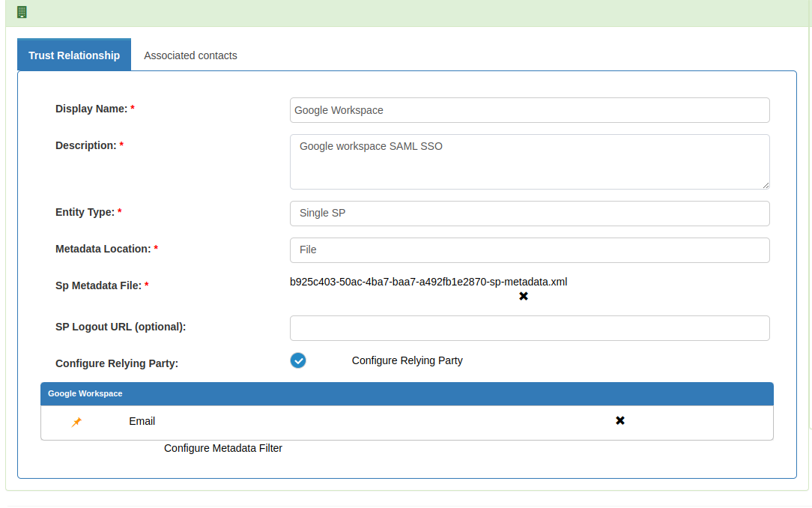The width and height of the screenshot is (812, 508).
Task: Click the orange pin icon beside Email
Action: [x=76, y=422]
